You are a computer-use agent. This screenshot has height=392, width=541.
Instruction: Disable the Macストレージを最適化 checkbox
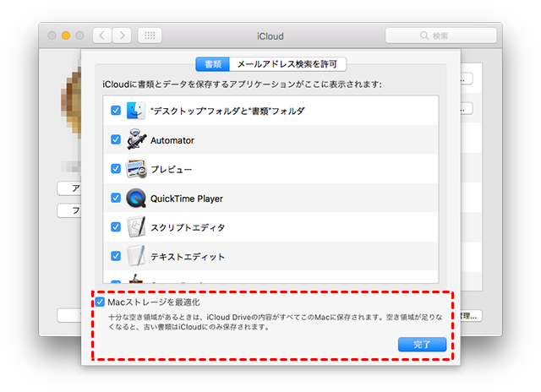point(100,302)
